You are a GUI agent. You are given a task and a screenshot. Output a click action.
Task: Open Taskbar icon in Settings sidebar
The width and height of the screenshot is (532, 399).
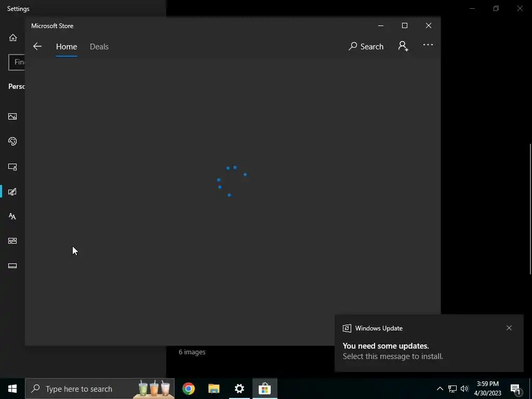tap(12, 265)
